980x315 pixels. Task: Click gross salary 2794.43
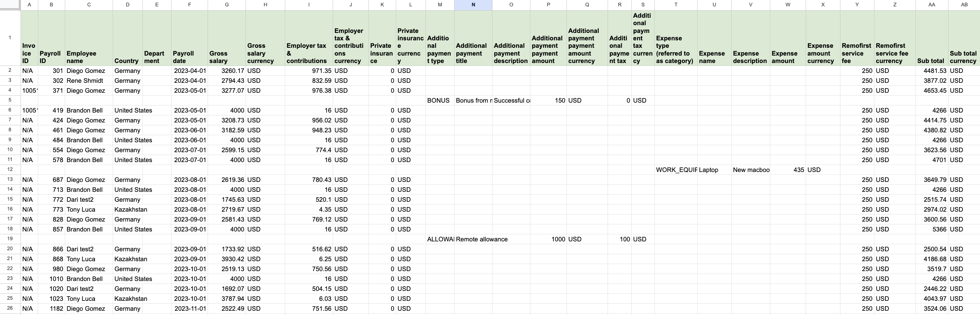[x=227, y=81]
